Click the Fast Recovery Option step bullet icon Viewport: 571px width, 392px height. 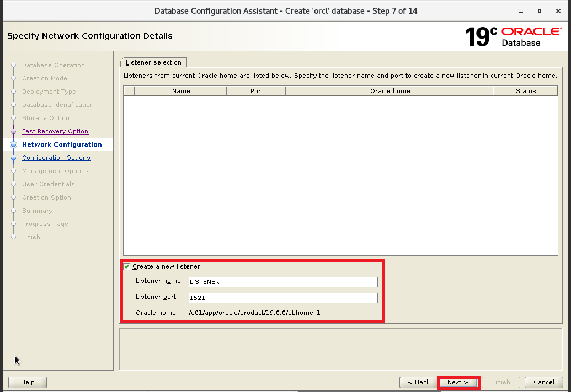13,131
